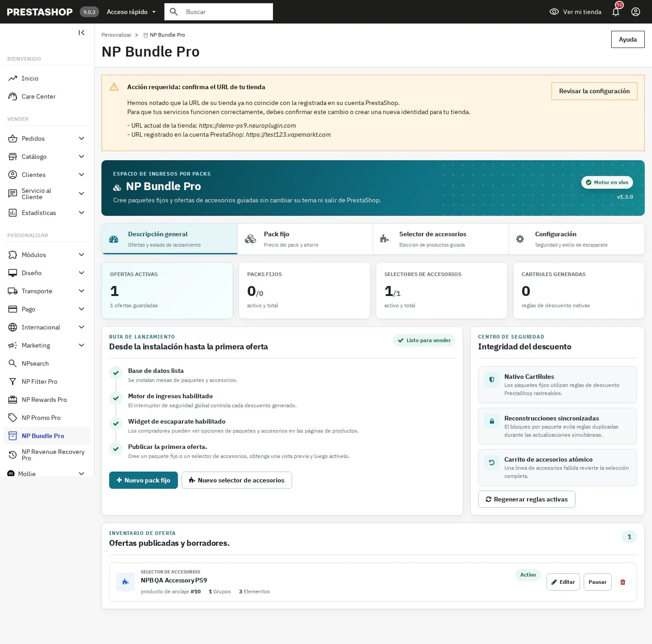Click the PrestaShop logo
The height and width of the screenshot is (644, 652).
(40, 12)
